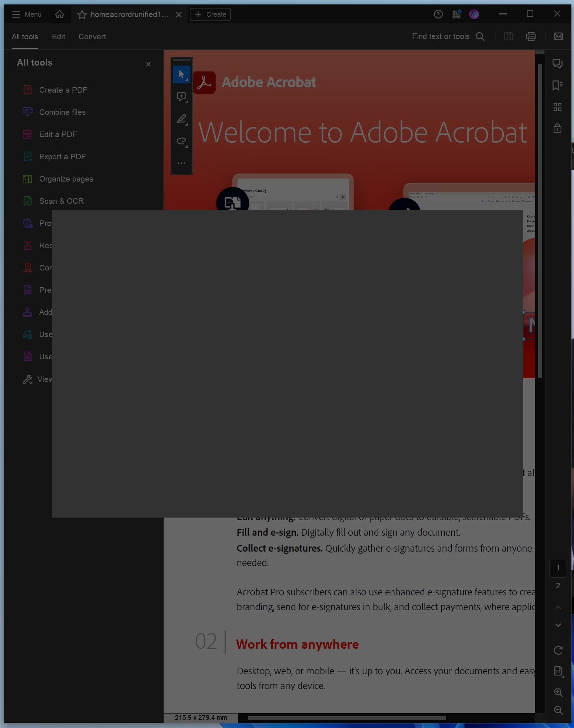Select the highlight pen tool
Screen dimensions: 574x728
182,119
